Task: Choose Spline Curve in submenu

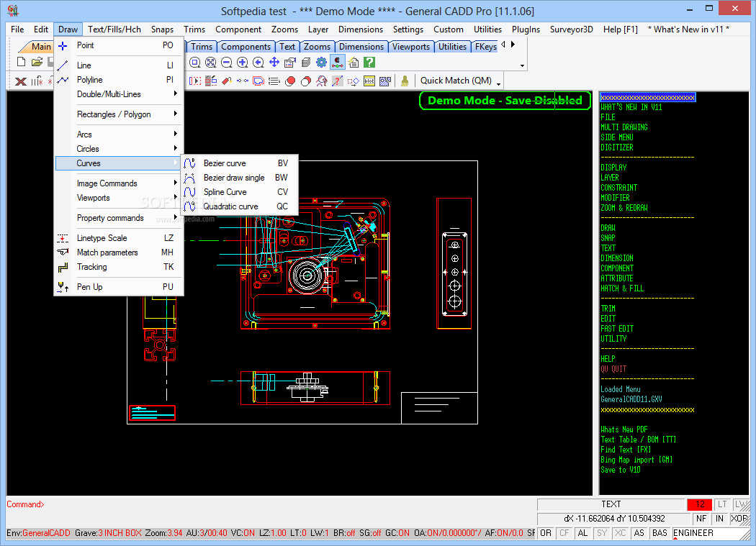Action: pyautogui.click(x=240, y=192)
